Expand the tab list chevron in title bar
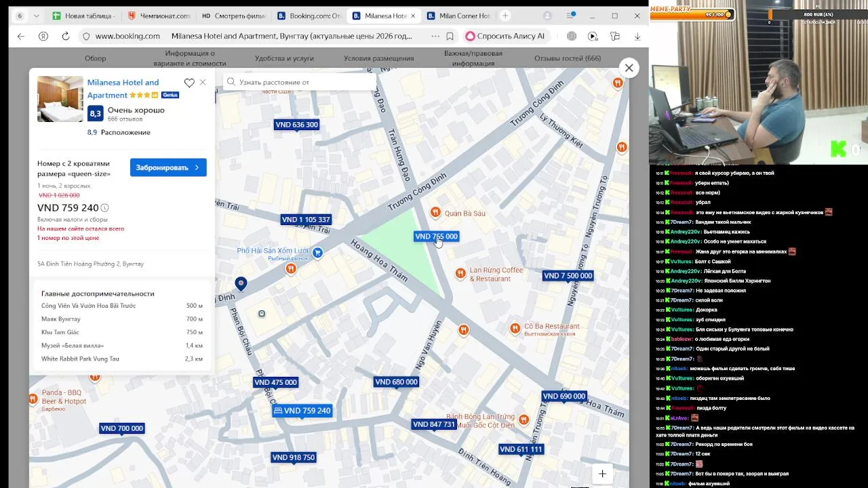The height and width of the screenshot is (488, 868). [x=36, y=16]
